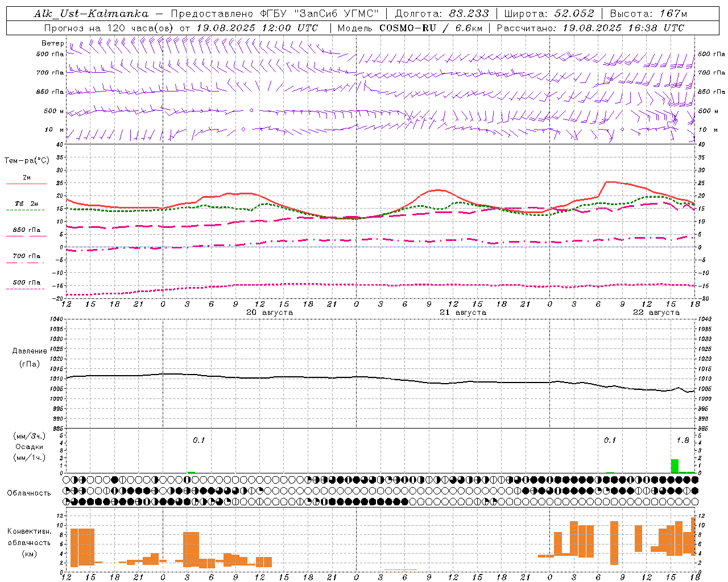The image size is (728, 582).
Task: Click the Td 2м legend label
Action: 26,203
